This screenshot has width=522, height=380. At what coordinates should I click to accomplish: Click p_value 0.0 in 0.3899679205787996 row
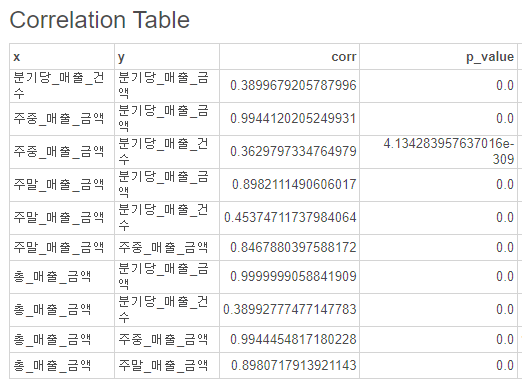tap(505, 85)
